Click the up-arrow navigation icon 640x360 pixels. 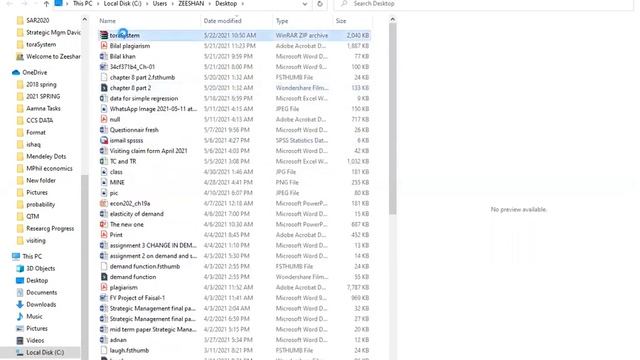coord(46,4)
